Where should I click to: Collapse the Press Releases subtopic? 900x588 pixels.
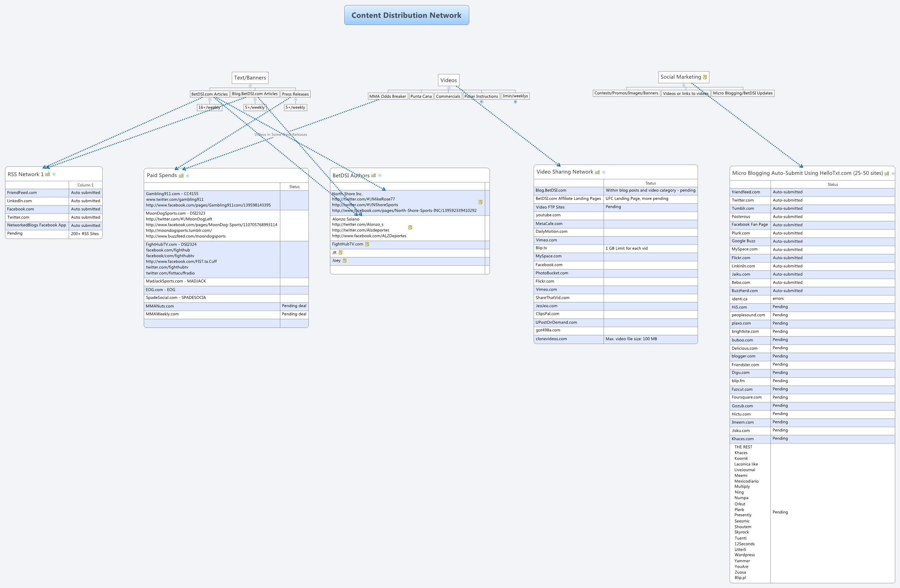click(x=295, y=100)
